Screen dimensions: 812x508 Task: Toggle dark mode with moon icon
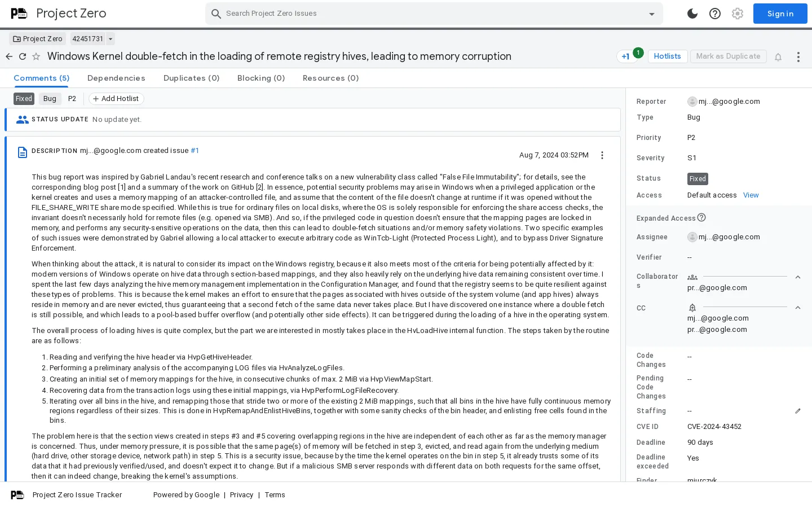(x=692, y=14)
